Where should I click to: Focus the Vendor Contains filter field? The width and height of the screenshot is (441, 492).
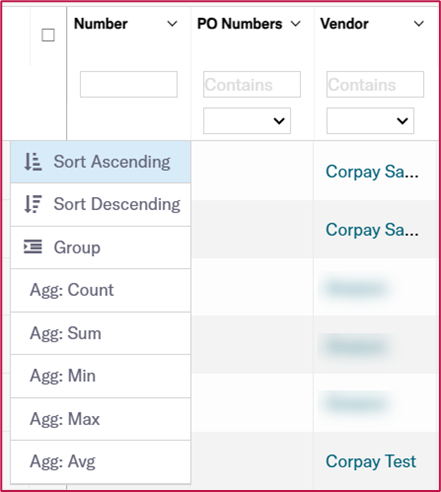coord(375,84)
